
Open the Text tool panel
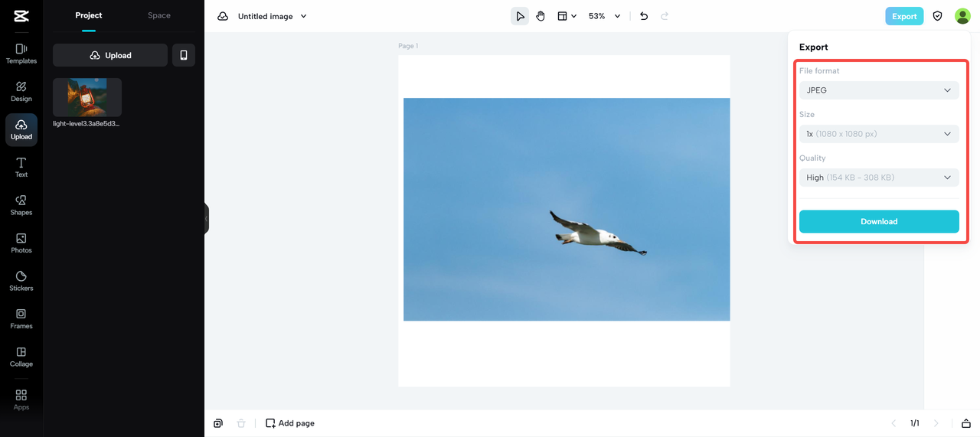click(x=21, y=168)
